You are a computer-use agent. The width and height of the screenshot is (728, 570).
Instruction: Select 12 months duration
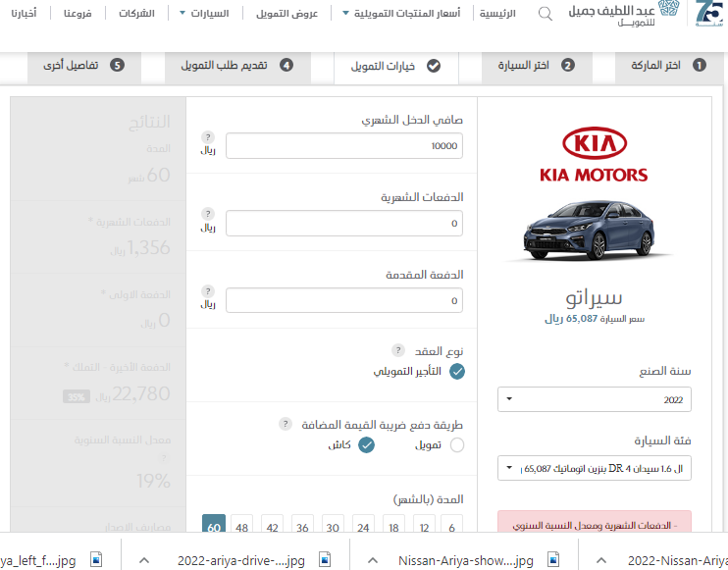tap(425, 524)
